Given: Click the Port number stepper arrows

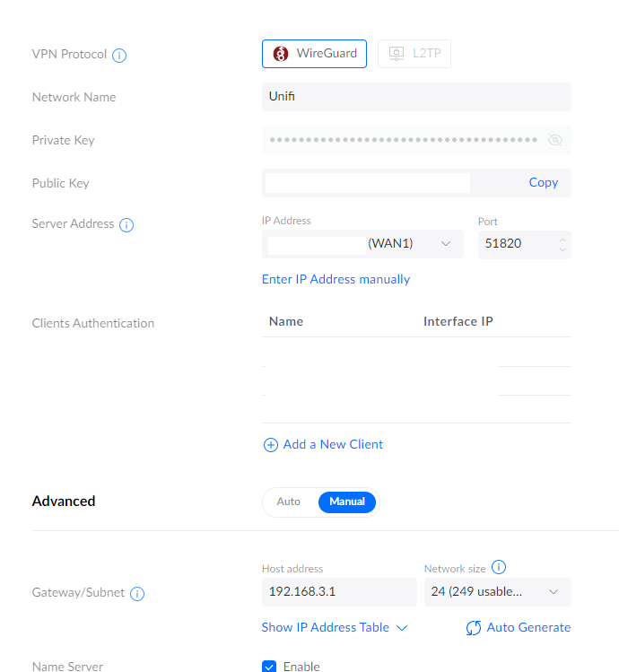Looking at the screenshot, I should pyautogui.click(x=562, y=244).
